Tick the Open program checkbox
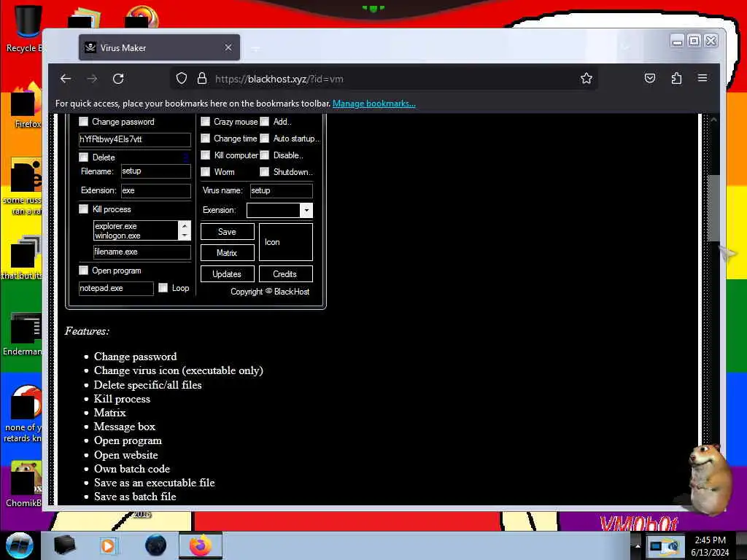The width and height of the screenshot is (747, 560). (83, 271)
